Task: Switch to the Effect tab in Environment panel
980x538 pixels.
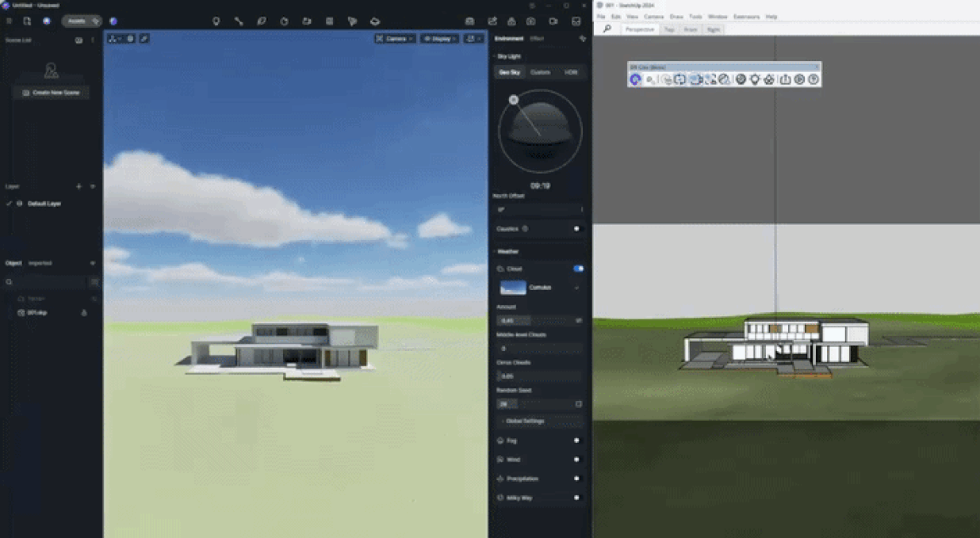Action: 536,37
